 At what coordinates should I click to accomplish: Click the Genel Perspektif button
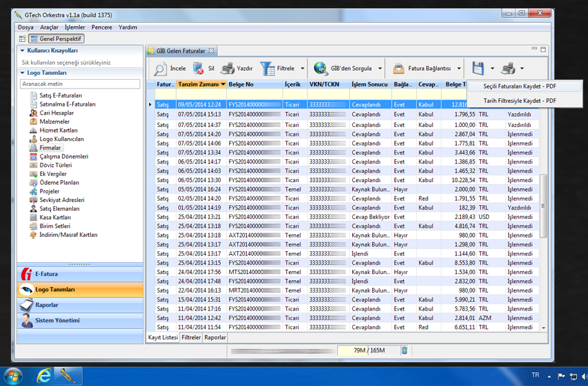56,38
